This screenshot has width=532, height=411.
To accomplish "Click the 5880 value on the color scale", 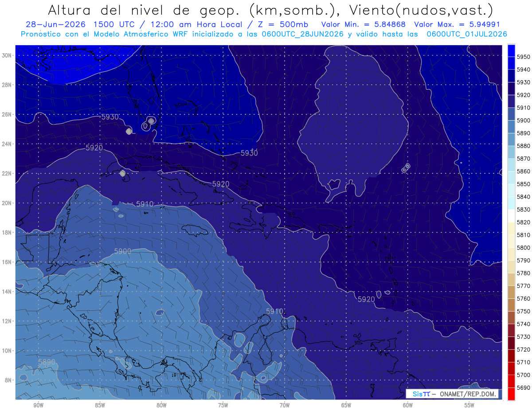I will pyautogui.click(x=524, y=146).
